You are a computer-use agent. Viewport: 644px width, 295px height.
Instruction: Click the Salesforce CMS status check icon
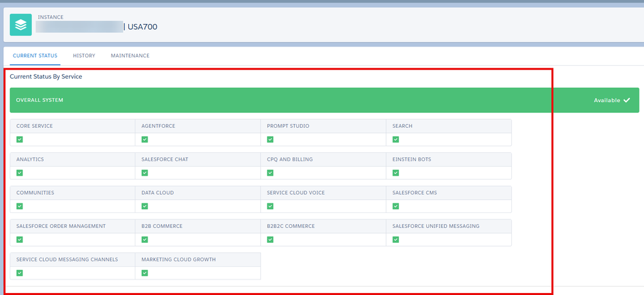pos(396,206)
